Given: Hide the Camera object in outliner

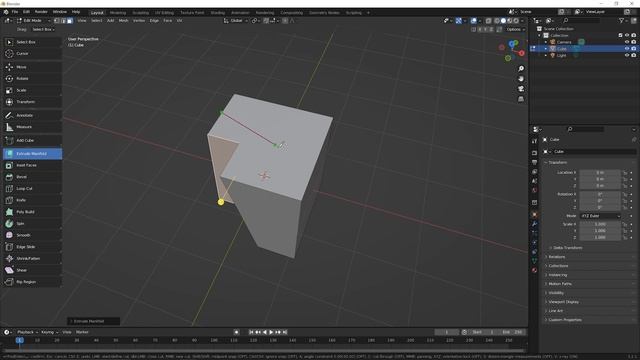Looking at the screenshot, I should pos(627,42).
